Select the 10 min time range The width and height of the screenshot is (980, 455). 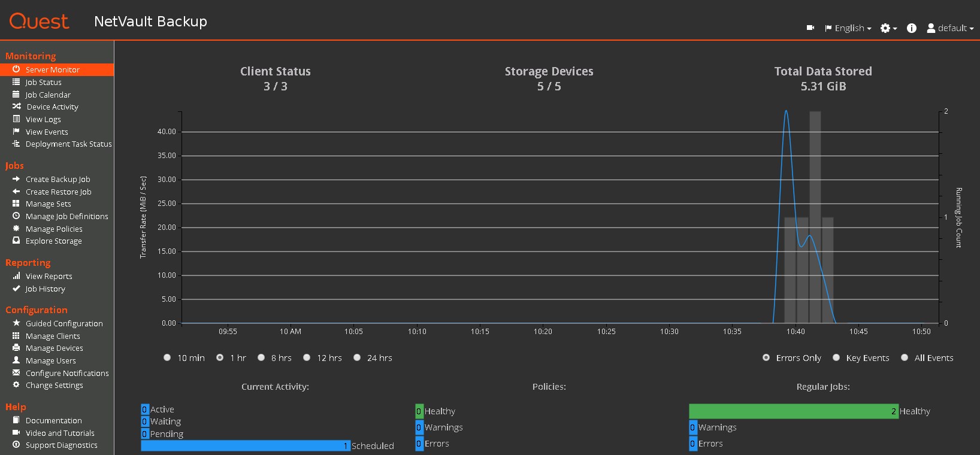(x=167, y=357)
